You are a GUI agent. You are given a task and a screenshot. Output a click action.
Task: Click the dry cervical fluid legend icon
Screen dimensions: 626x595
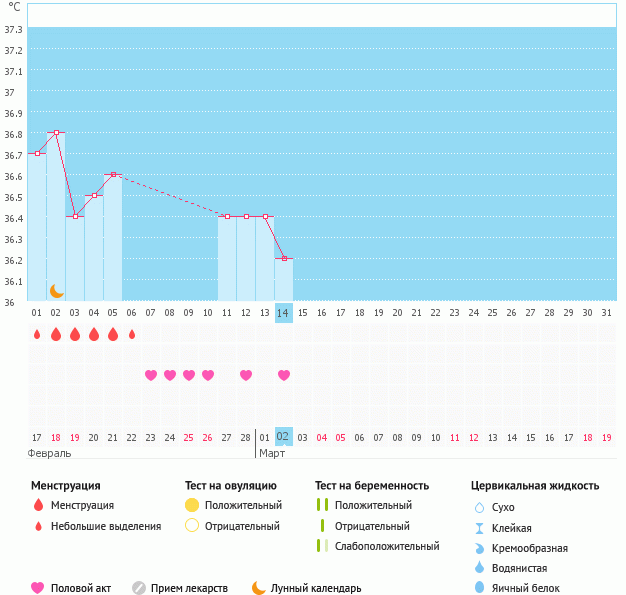coord(479,508)
